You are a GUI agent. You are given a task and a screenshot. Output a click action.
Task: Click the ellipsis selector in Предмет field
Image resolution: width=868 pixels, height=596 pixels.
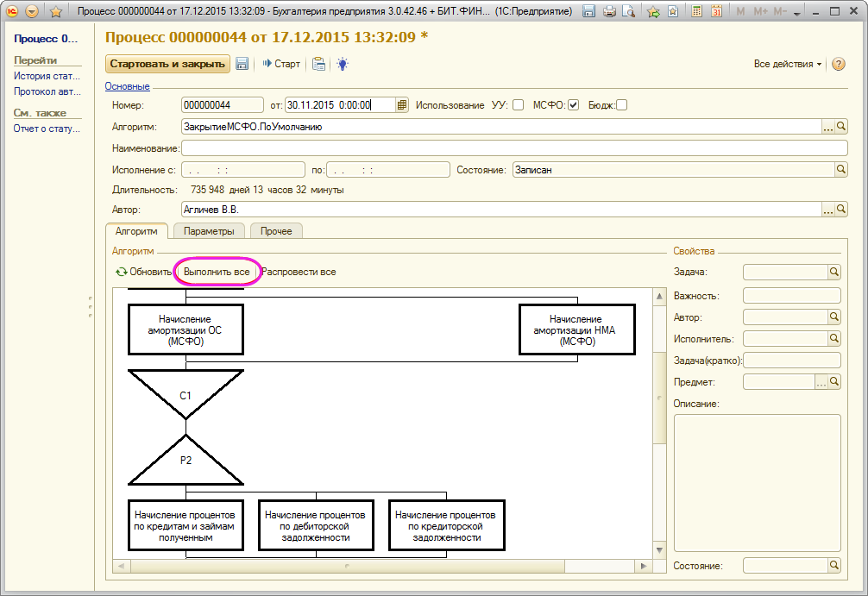tap(820, 381)
